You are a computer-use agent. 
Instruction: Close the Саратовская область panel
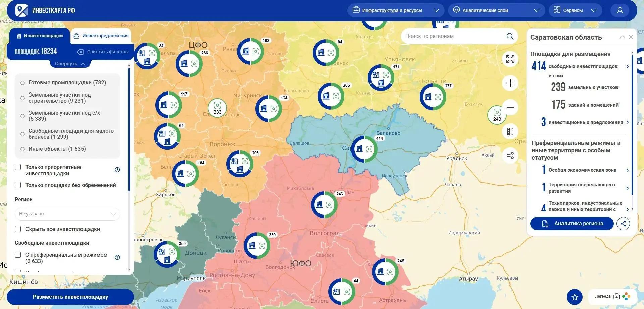point(631,37)
